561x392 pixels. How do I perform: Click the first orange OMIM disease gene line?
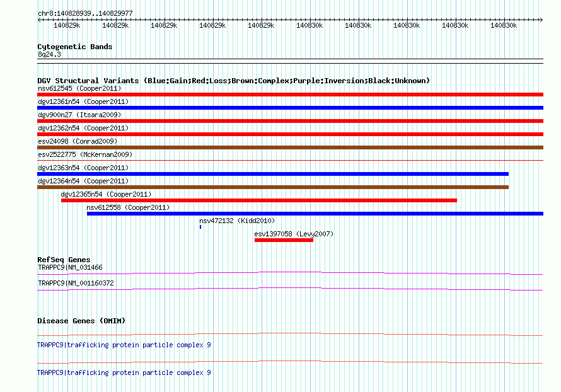click(290, 335)
